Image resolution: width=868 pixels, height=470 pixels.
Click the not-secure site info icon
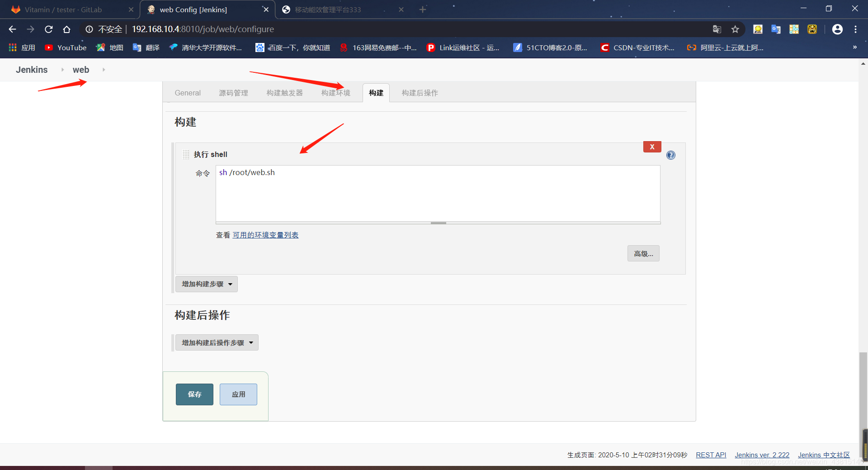(89, 29)
